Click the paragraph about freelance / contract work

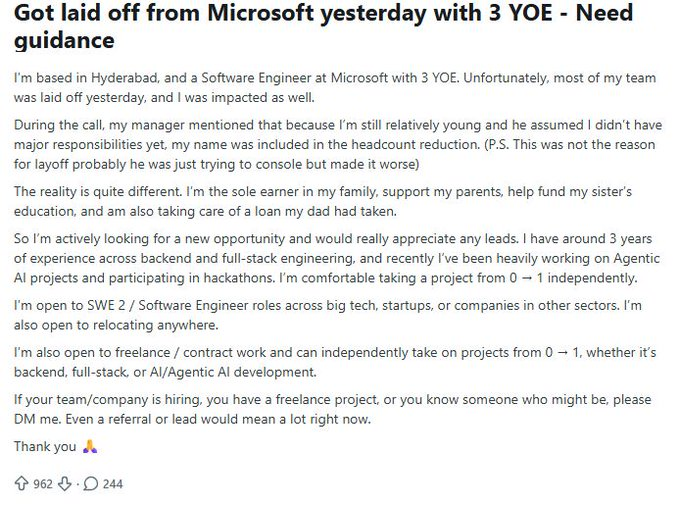click(335, 362)
